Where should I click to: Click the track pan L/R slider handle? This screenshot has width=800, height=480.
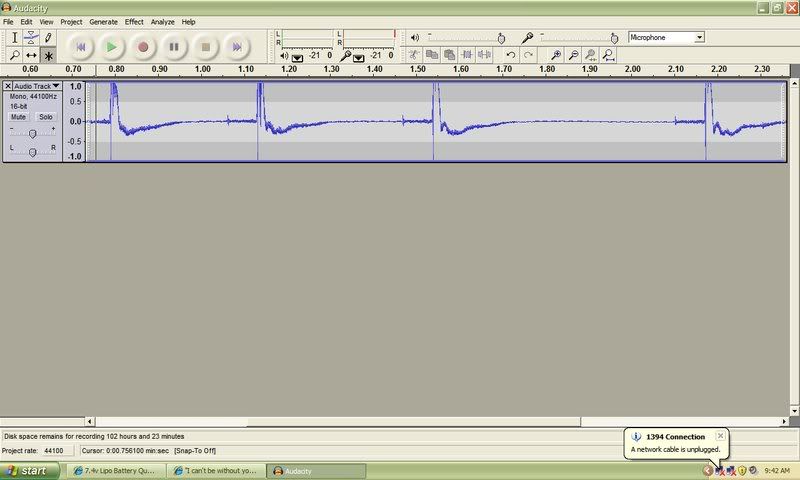(x=32, y=152)
